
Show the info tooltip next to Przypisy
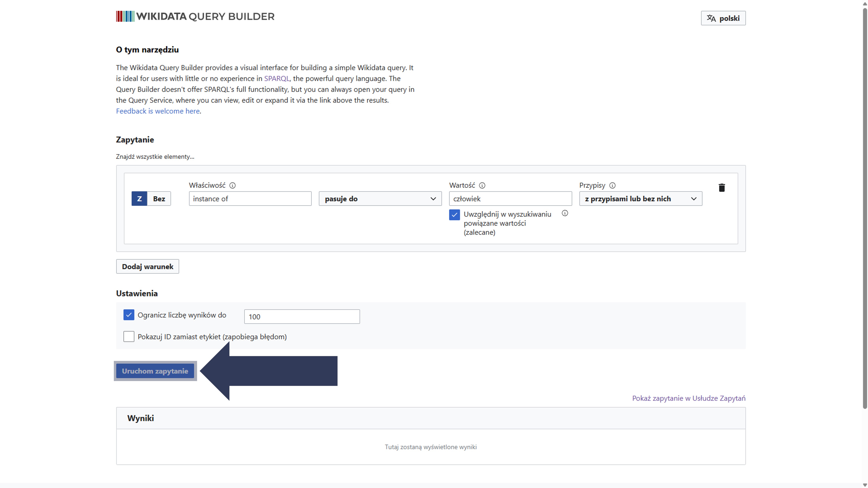coord(612,185)
